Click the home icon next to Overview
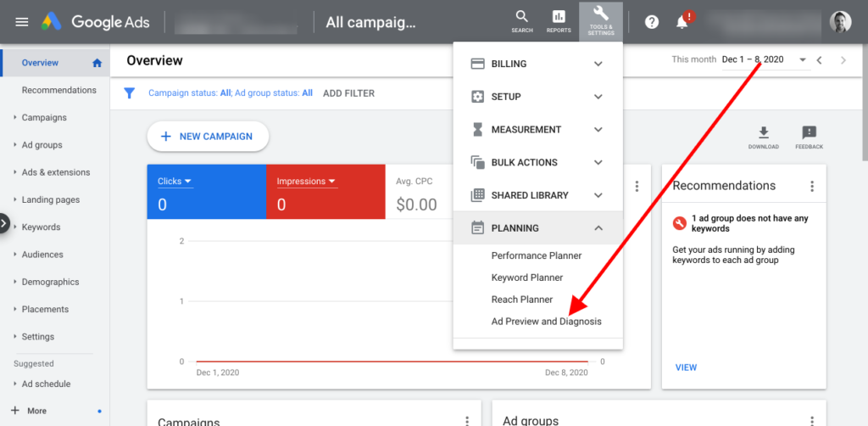This screenshot has width=868, height=426. click(x=97, y=63)
